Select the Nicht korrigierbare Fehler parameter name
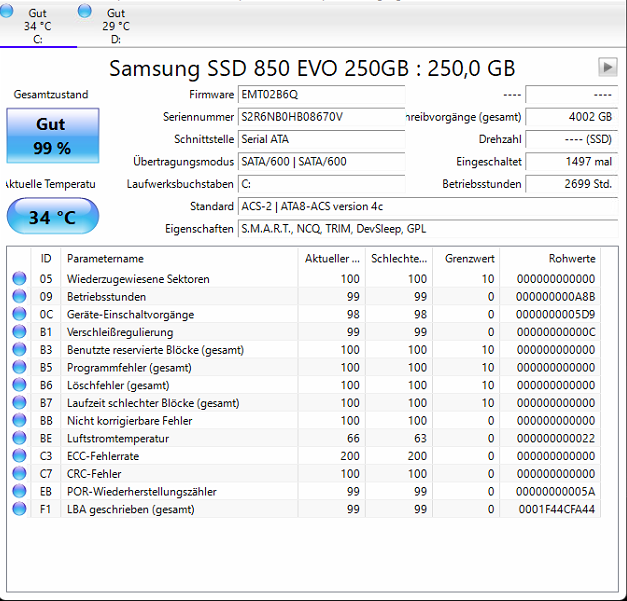The image size is (627, 601). pyautogui.click(x=130, y=421)
